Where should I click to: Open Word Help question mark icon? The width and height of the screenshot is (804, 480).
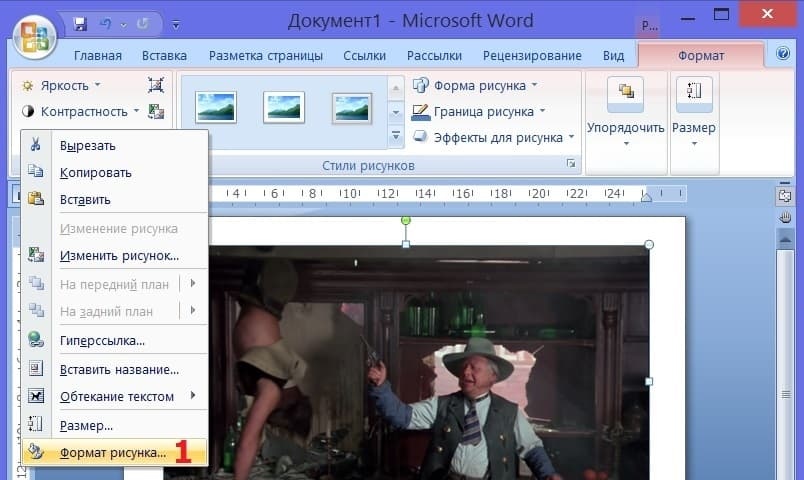point(782,53)
